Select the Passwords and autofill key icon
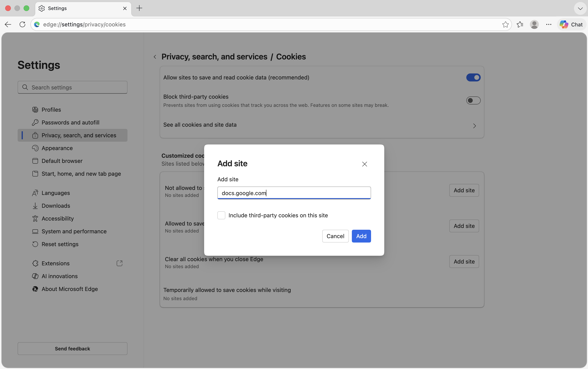This screenshot has width=588, height=369. coord(35,122)
